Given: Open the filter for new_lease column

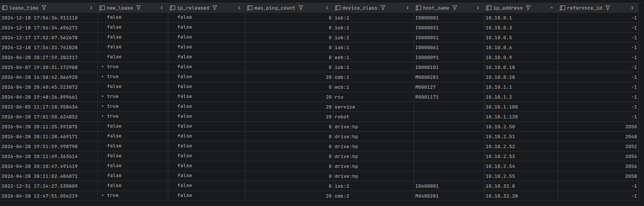Looking at the screenshot, I should coord(139,8).
